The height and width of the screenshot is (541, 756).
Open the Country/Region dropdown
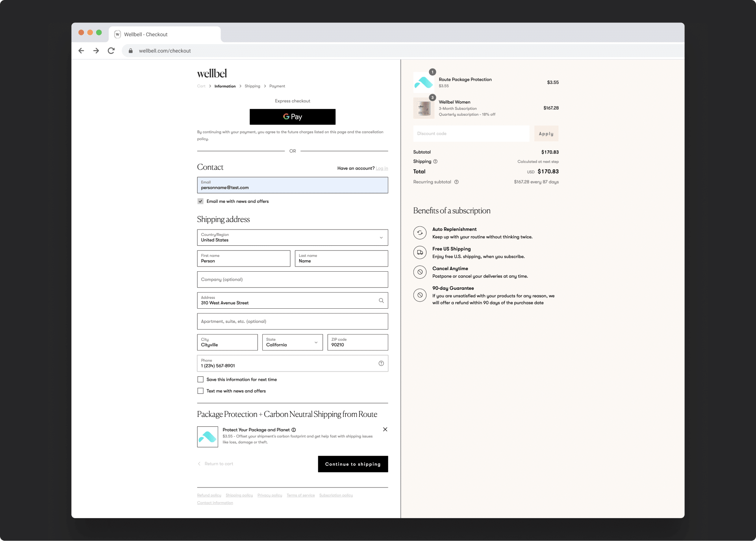[x=292, y=237]
